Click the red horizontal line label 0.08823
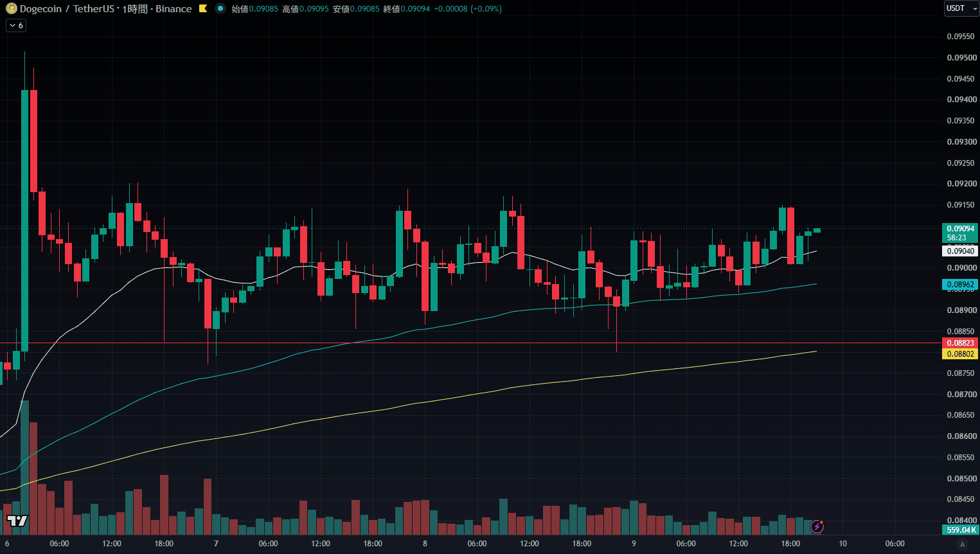This screenshot has width=980, height=554. pos(960,343)
